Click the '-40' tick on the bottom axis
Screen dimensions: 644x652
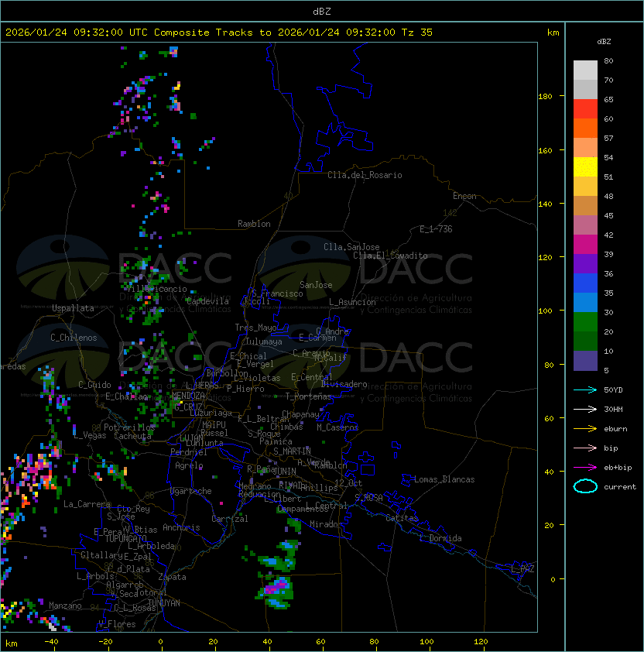(51, 642)
